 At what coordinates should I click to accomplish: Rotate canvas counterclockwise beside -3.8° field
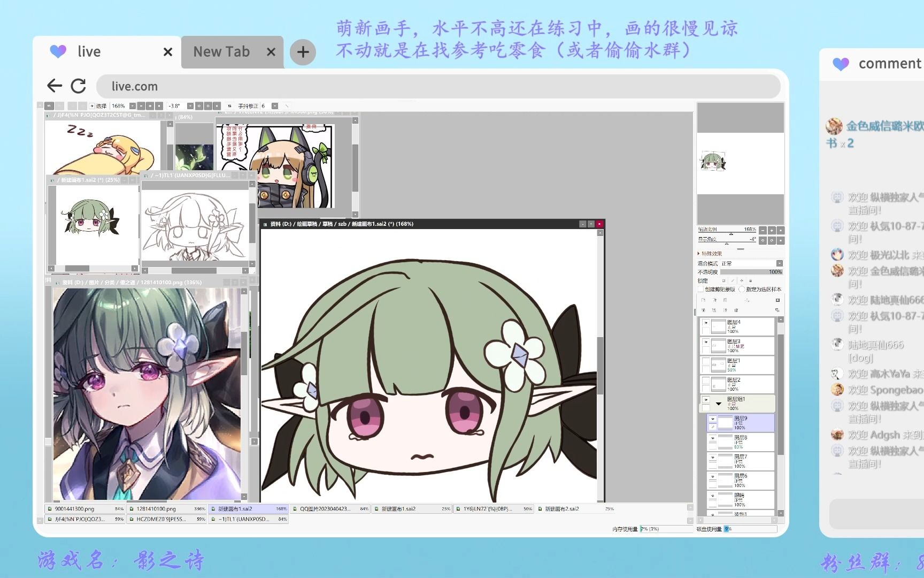click(199, 106)
